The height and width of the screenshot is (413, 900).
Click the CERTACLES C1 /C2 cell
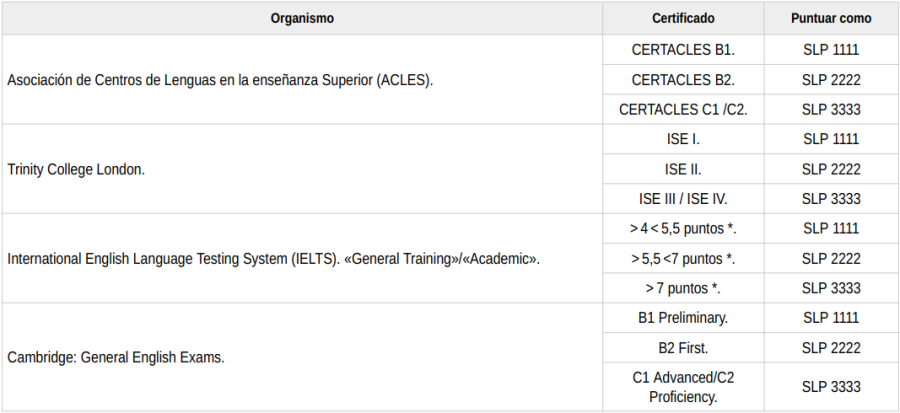683,109
